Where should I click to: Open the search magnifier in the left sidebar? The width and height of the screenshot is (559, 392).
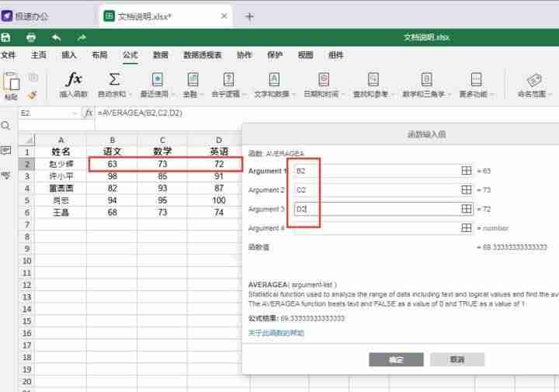click(x=5, y=126)
